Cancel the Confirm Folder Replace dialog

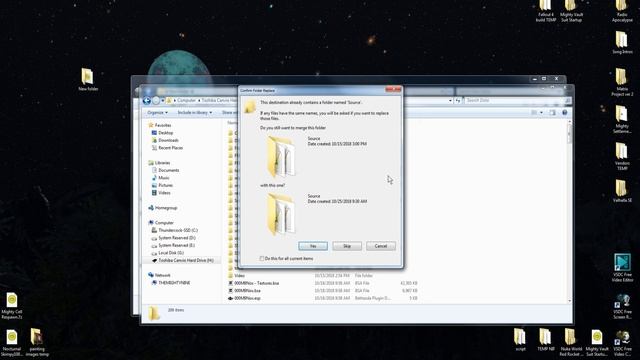point(381,246)
